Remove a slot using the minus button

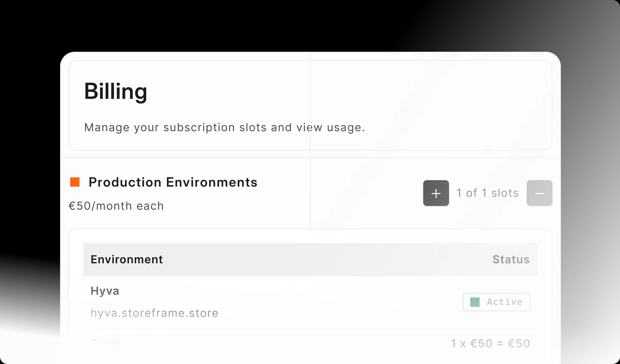tap(539, 193)
